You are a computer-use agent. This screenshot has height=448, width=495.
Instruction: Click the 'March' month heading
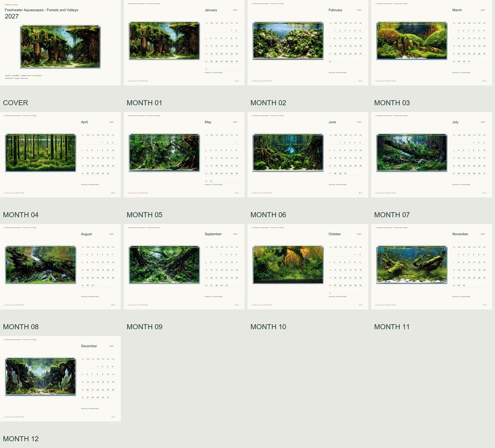click(x=457, y=10)
